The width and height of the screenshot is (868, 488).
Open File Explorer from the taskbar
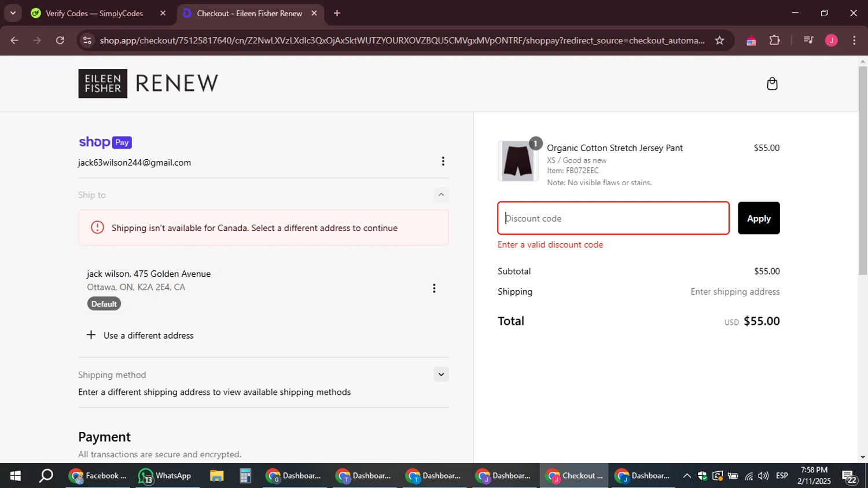click(216, 476)
